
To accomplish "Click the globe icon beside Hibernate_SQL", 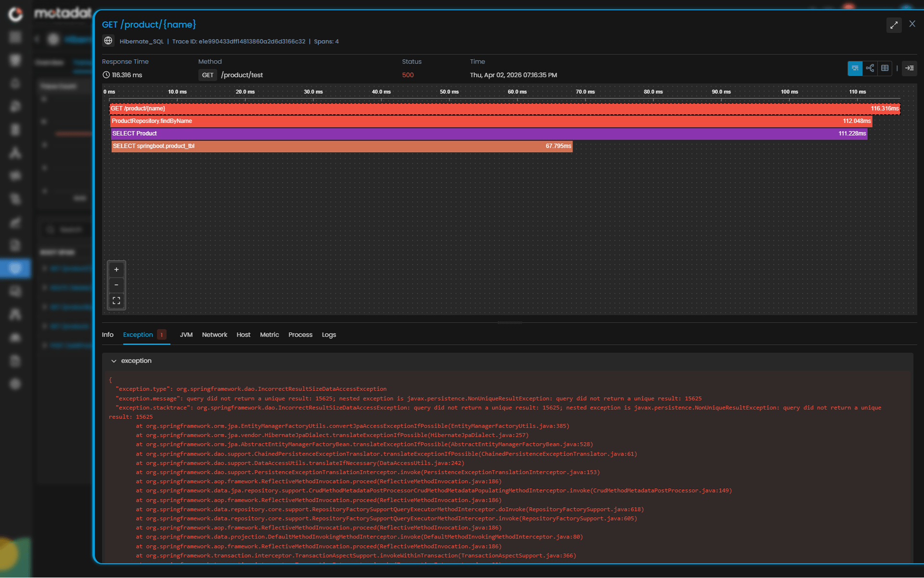I will (108, 41).
